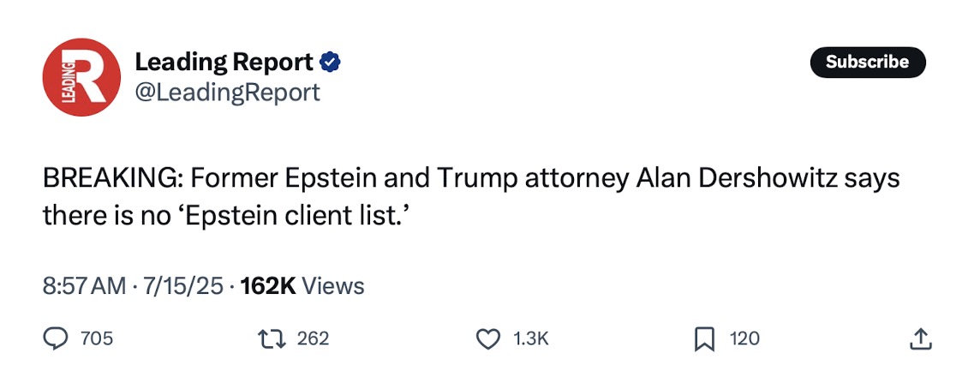Subscribe to Leading Report

[868, 62]
